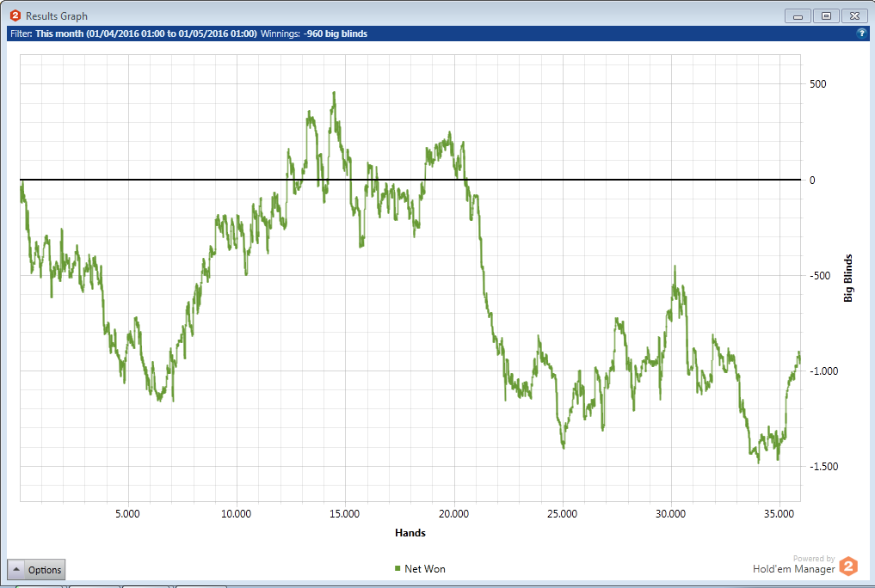
Task: Click the filter text 'This month'
Action: point(59,34)
